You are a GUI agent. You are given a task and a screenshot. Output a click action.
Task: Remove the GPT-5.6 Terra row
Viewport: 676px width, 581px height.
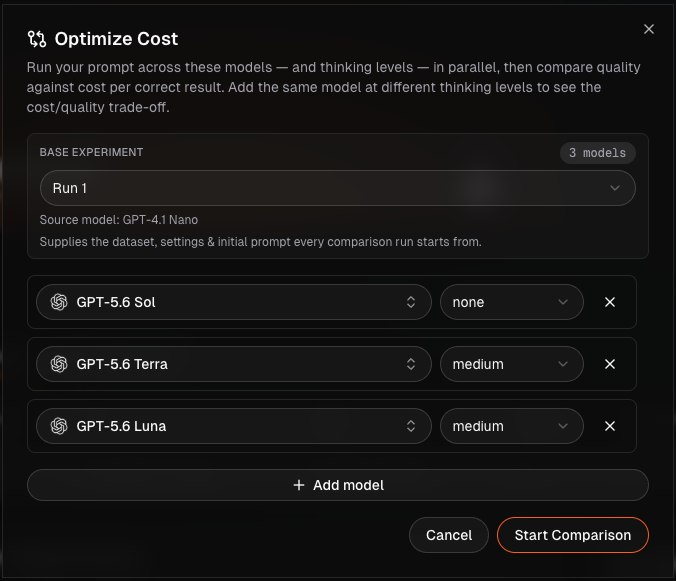[610, 364]
